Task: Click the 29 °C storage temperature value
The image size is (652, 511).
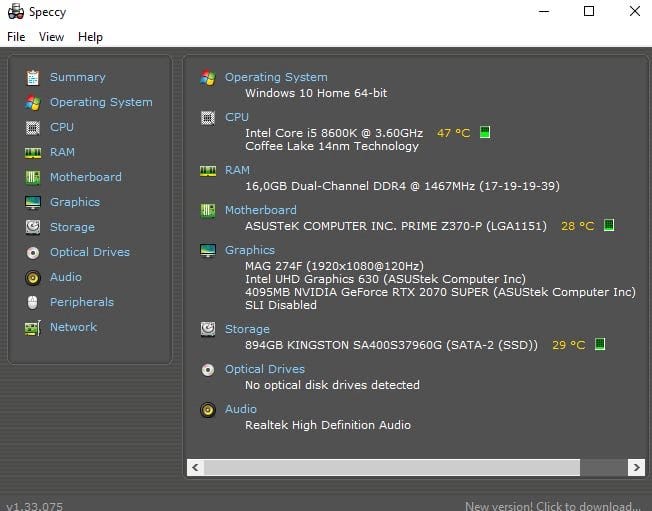Action: tap(568, 345)
